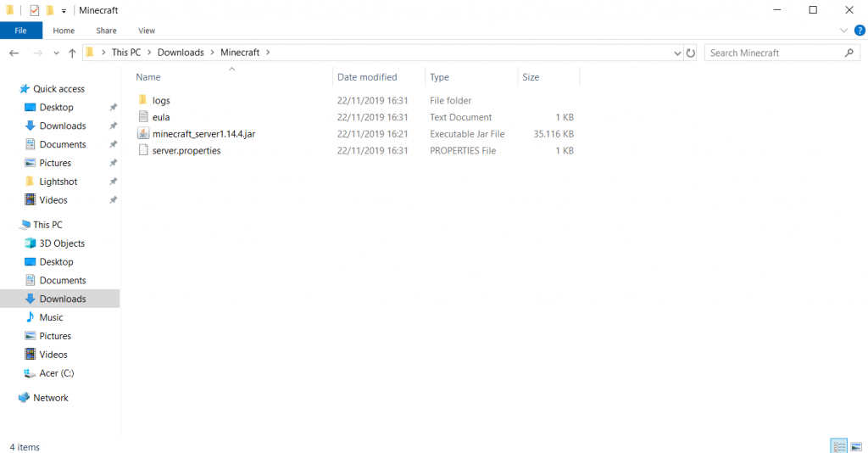Open the File menu

pos(21,31)
